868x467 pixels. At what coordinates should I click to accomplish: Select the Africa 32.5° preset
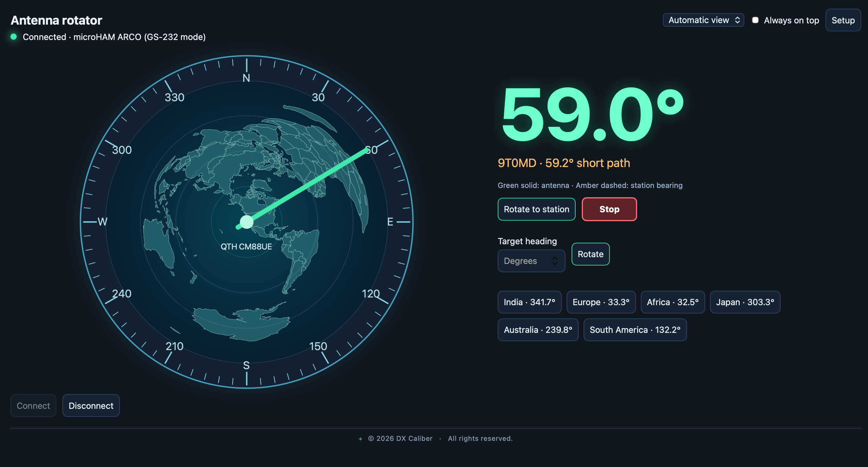pos(673,302)
